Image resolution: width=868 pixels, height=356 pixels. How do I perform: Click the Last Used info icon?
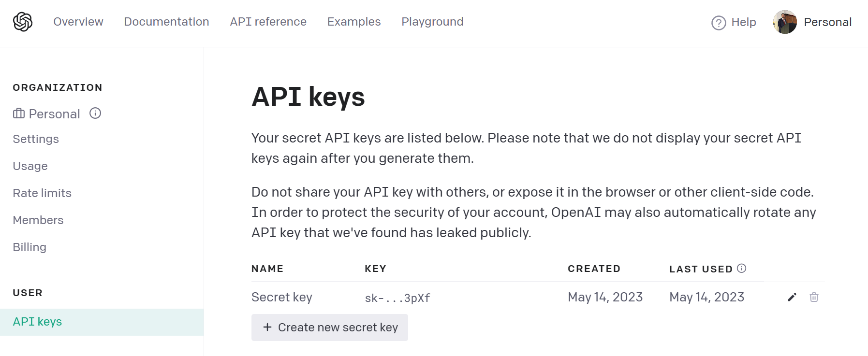(741, 269)
